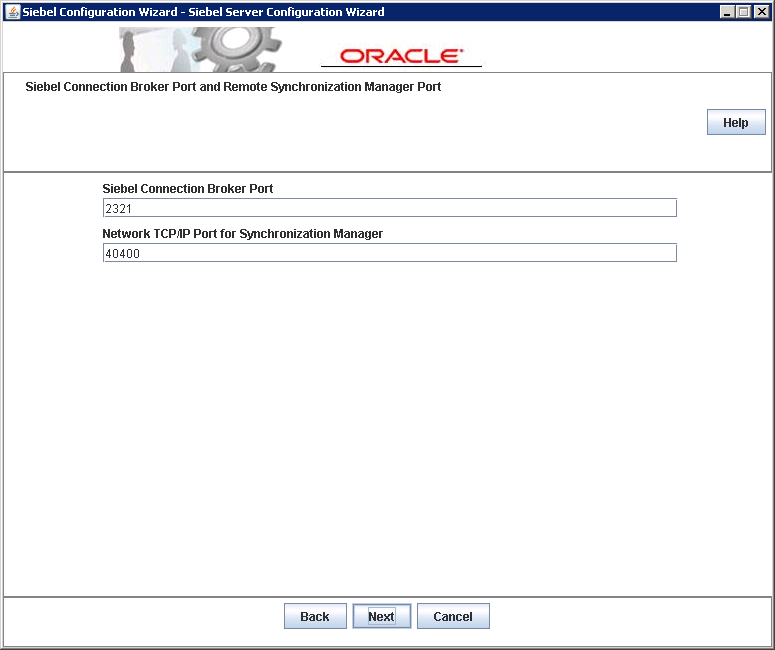
Task: Go back with the Back button
Action: (315, 616)
